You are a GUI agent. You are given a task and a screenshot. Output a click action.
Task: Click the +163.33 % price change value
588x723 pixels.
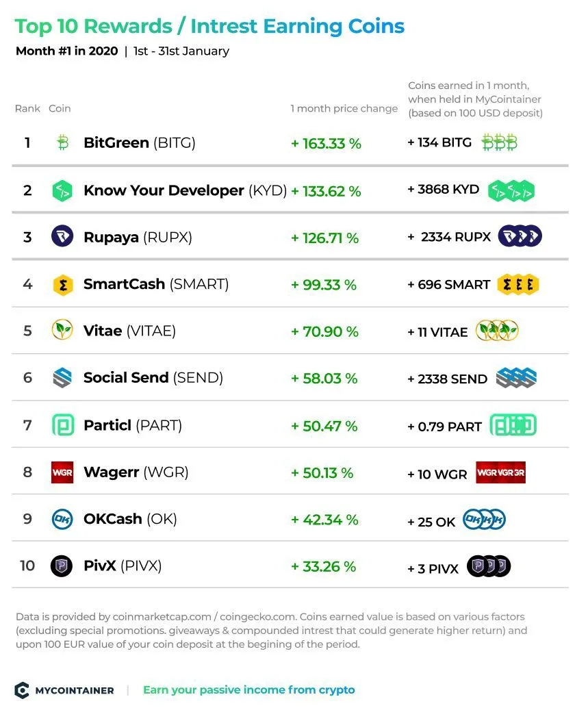coord(326,143)
